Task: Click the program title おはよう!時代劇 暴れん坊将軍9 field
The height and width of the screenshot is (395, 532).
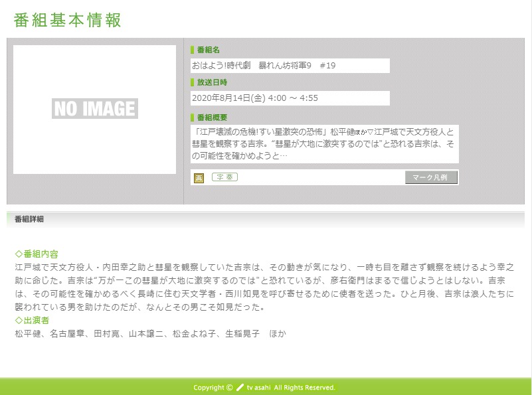Action: click(x=290, y=66)
